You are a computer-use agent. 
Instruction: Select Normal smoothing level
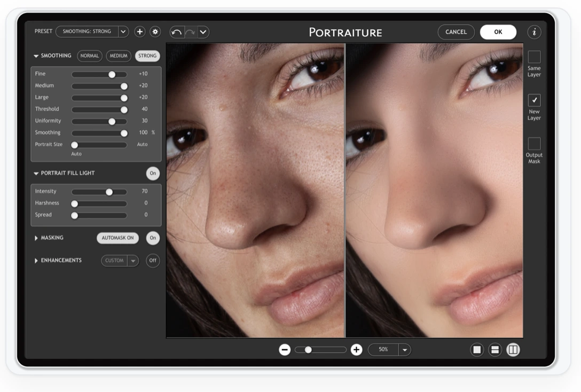click(x=90, y=56)
